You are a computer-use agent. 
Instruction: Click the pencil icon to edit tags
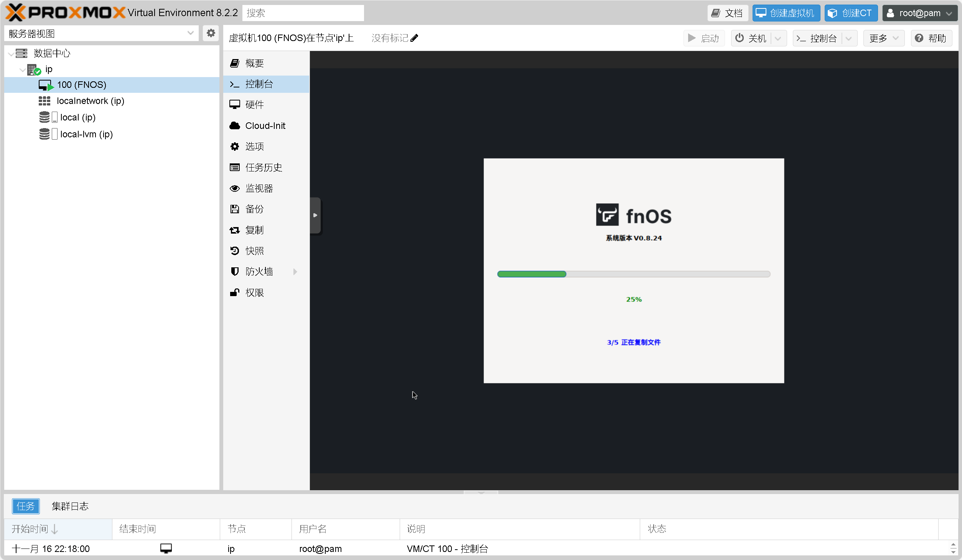pyautogui.click(x=414, y=38)
